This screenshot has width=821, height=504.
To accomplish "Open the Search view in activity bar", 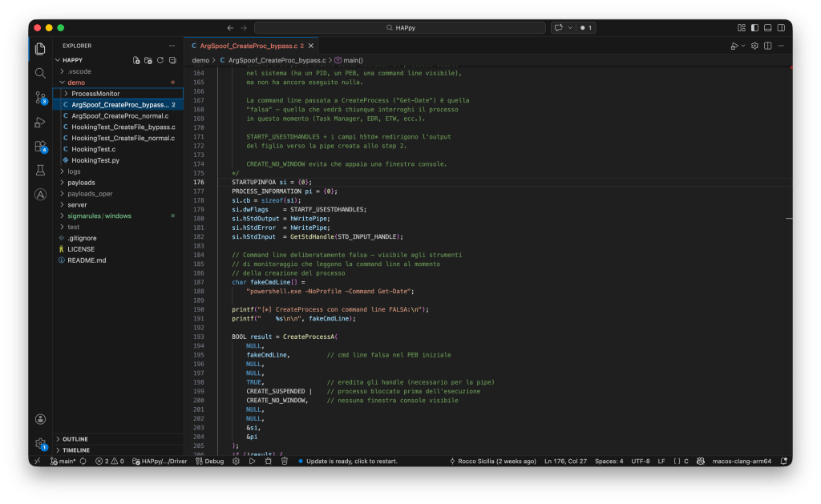I will point(40,73).
